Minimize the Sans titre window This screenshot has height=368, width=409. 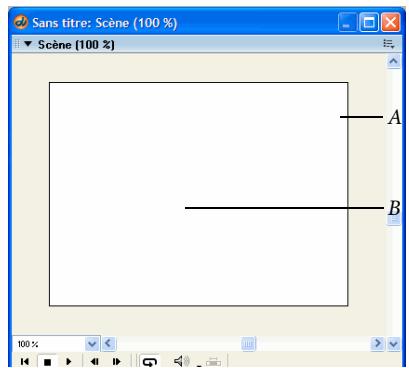[x=347, y=23]
